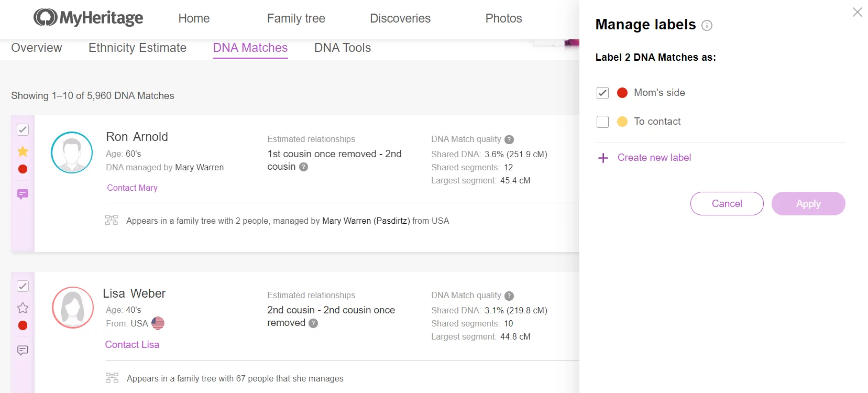Open Lisa Weber's profile avatar
This screenshot has height=393, width=868.
[73, 308]
